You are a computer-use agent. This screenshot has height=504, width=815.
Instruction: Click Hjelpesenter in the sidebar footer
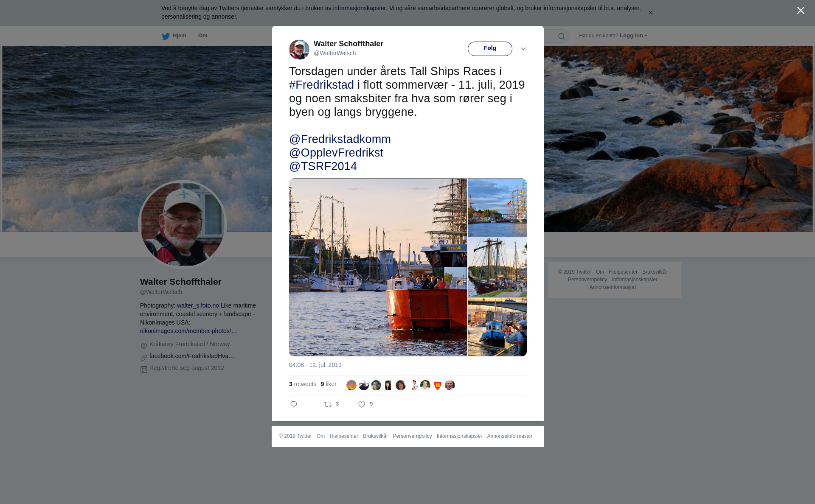pyautogui.click(x=623, y=272)
